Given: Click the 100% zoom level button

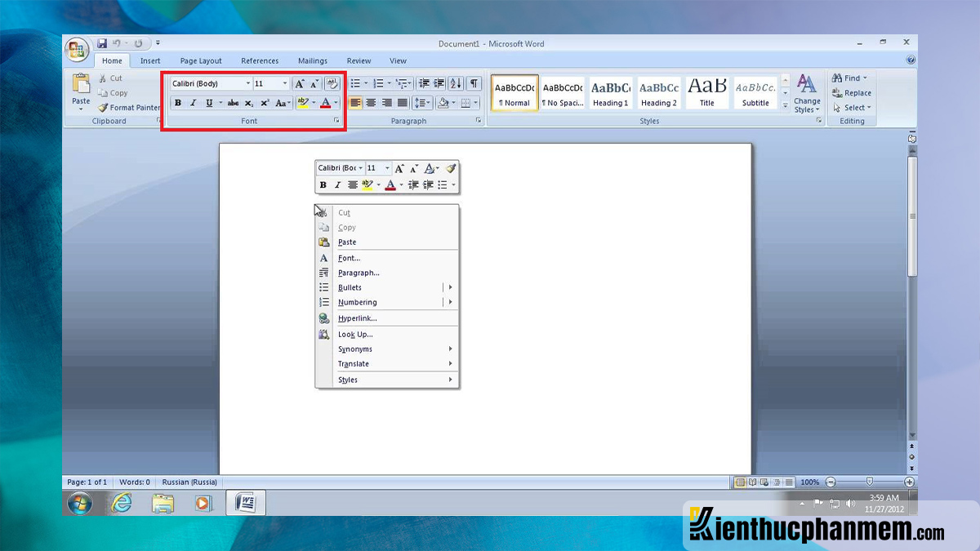Looking at the screenshot, I should (809, 482).
